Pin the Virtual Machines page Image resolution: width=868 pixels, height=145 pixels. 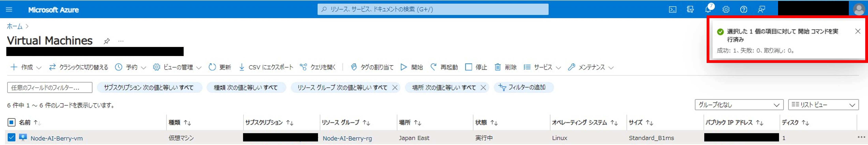coord(107,41)
